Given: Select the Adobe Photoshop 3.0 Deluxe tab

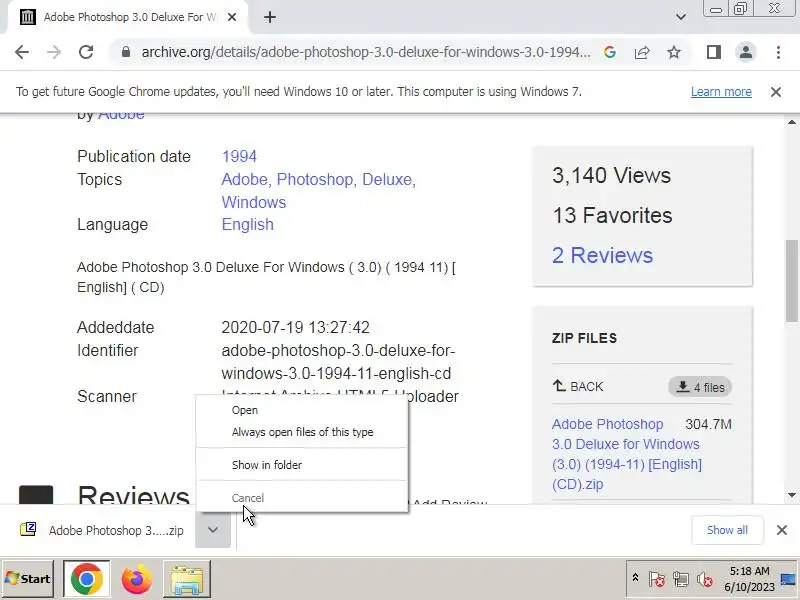Looking at the screenshot, I should [x=128, y=17].
